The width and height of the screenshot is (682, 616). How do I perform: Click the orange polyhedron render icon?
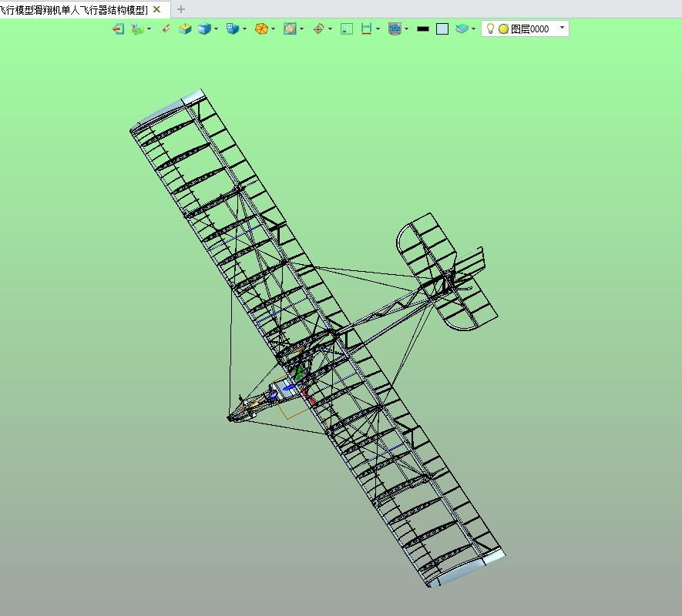point(261,28)
